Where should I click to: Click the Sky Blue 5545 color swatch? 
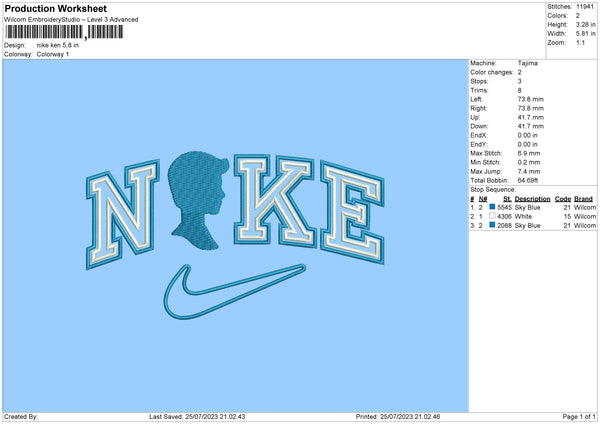492,207
